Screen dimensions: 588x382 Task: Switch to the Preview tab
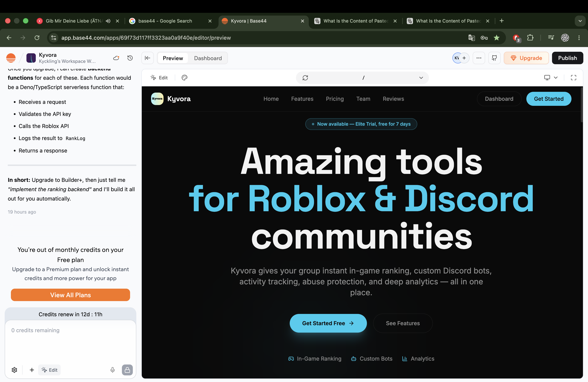(173, 58)
